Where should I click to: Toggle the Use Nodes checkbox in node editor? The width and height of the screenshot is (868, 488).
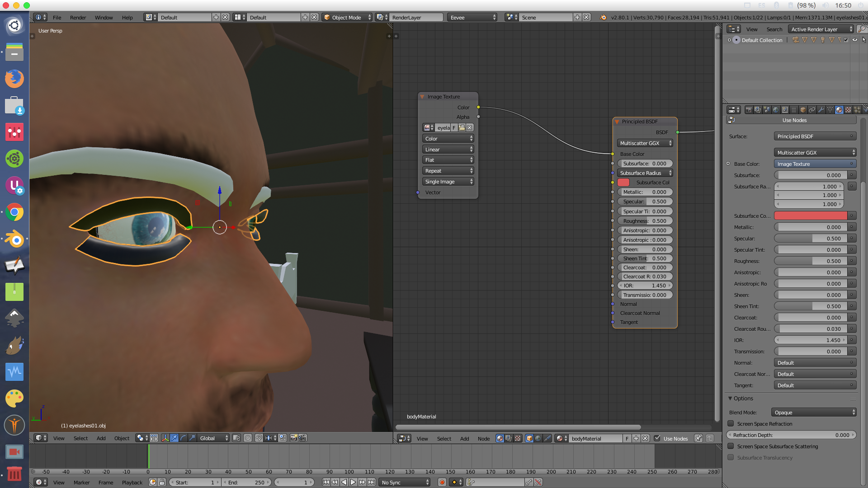click(657, 438)
